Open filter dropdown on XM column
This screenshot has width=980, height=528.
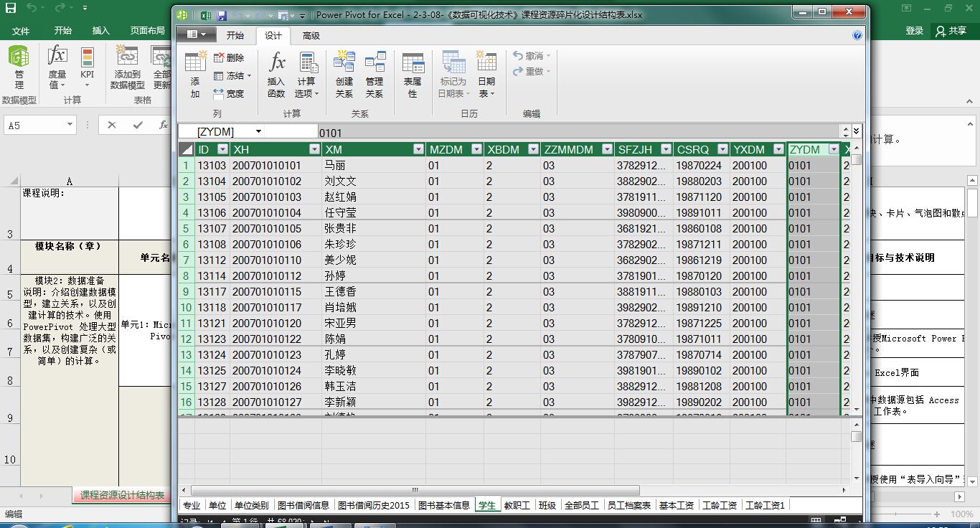(418, 149)
